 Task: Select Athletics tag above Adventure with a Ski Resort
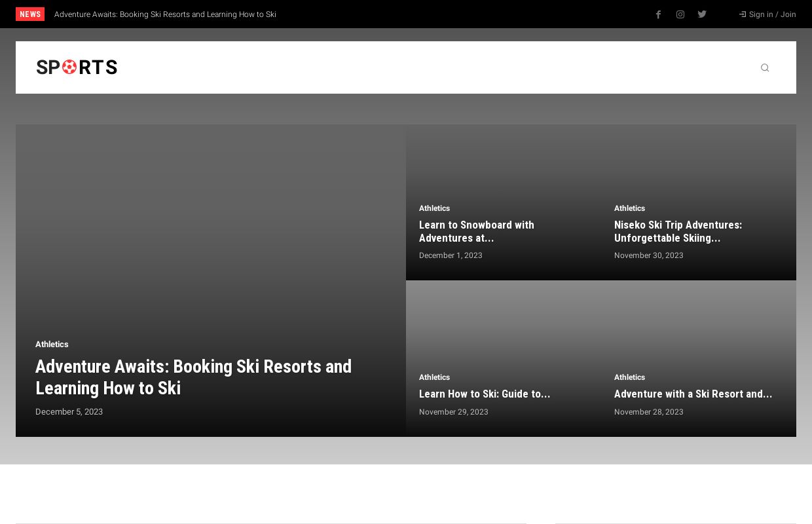629,377
